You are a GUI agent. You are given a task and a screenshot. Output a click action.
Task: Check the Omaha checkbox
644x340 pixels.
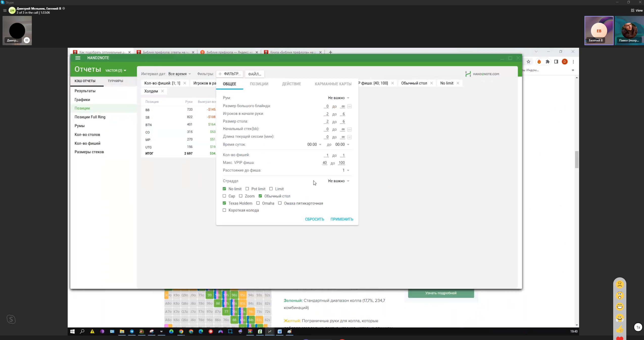point(258,203)
